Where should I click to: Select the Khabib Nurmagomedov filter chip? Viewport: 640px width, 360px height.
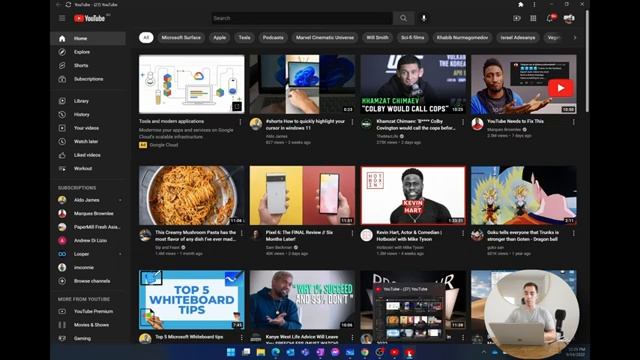(462, 38)
